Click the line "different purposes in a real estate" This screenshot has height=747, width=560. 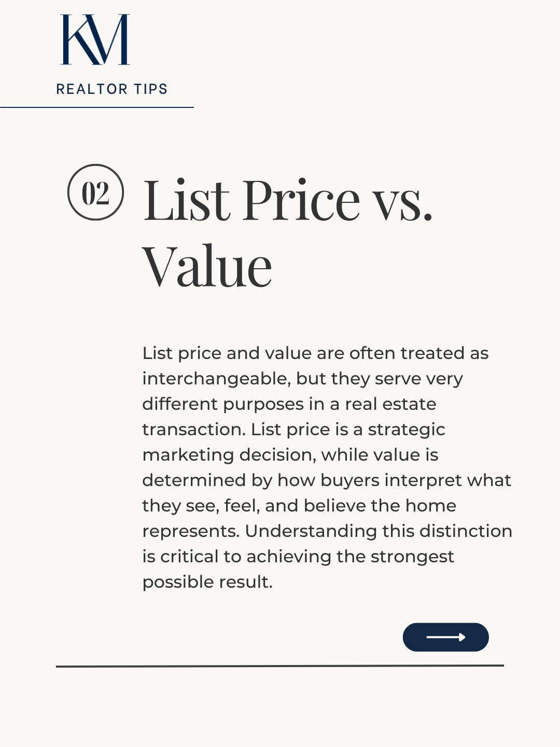289,404
